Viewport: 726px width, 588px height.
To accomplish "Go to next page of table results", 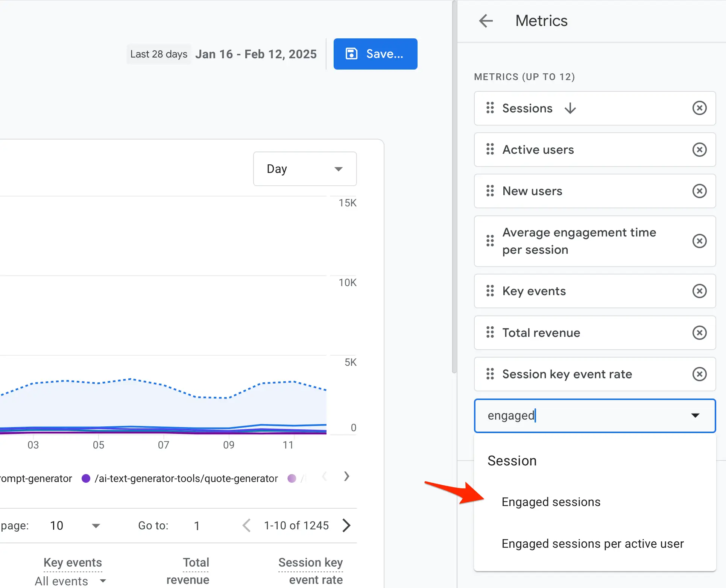I will tap(346, 526).
